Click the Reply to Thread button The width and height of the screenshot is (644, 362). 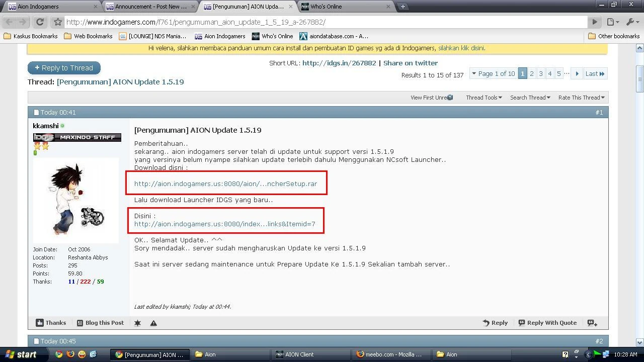coord(64,68)
